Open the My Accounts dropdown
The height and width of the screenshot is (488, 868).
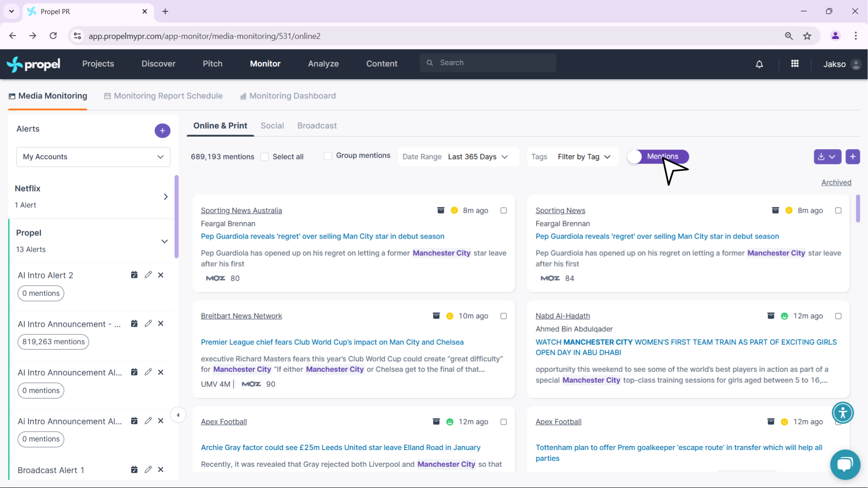tap(93, 157)
